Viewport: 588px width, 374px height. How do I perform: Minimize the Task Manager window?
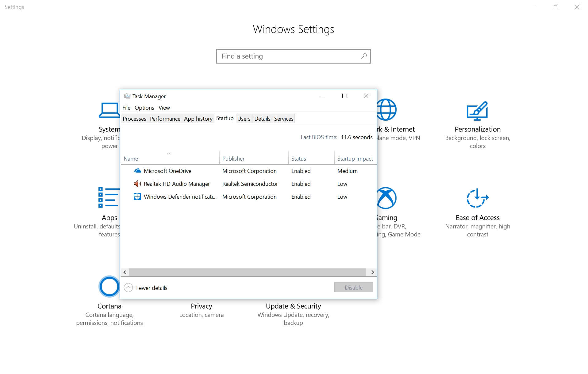323,96
